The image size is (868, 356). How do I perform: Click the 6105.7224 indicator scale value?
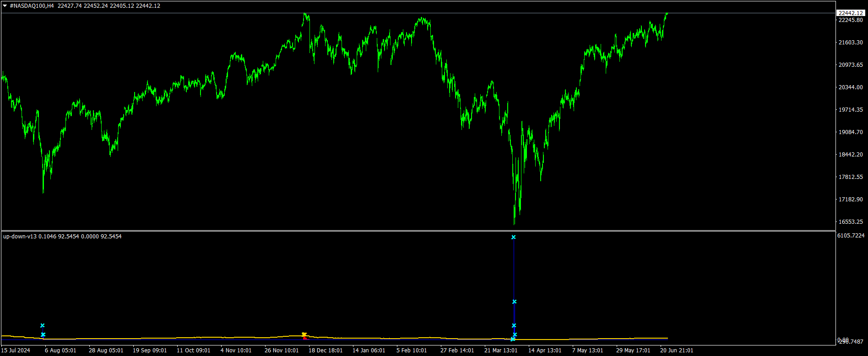(x=851, y=236)
